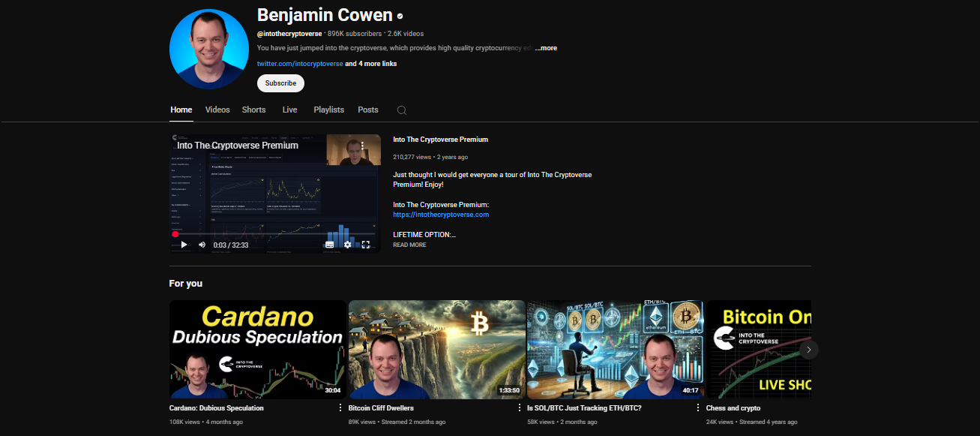Open options for Cardano: Dubious Speculation
Viewport: 980px width, 436px height.
[340, 407]
